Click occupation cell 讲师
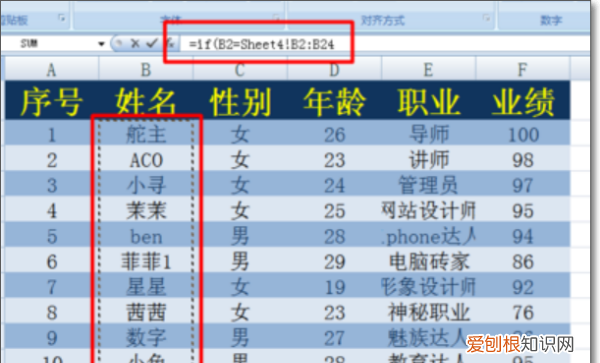 pos(428,159)
